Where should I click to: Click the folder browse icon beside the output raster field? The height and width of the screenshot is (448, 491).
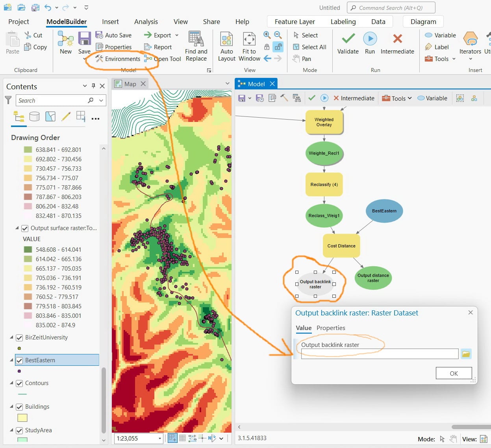point(466,354)
